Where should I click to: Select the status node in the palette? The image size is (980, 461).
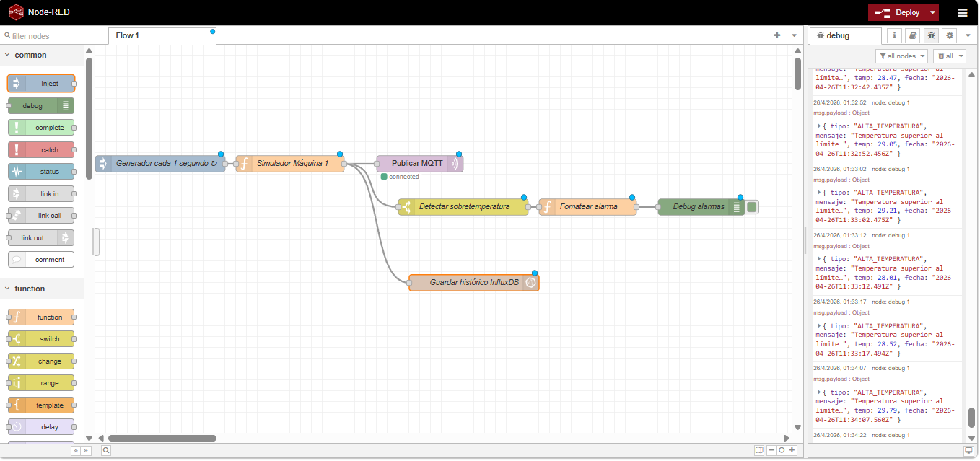coord(41,172)
